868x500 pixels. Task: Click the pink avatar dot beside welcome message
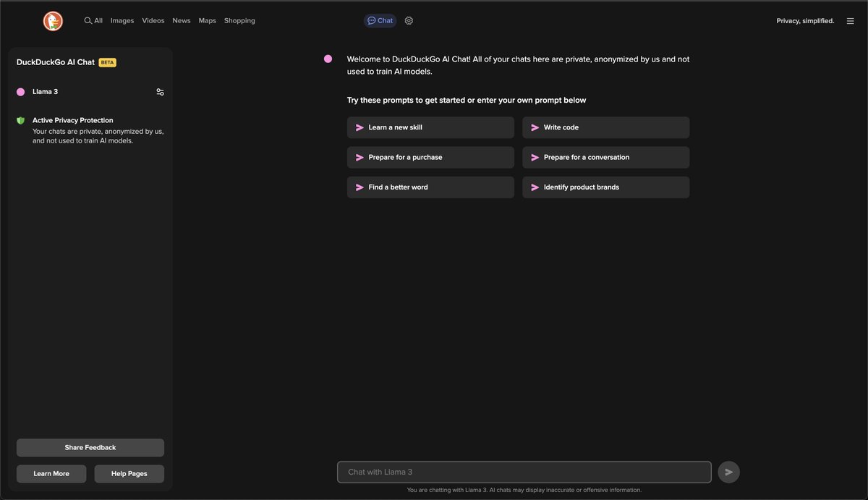point(328,59)
